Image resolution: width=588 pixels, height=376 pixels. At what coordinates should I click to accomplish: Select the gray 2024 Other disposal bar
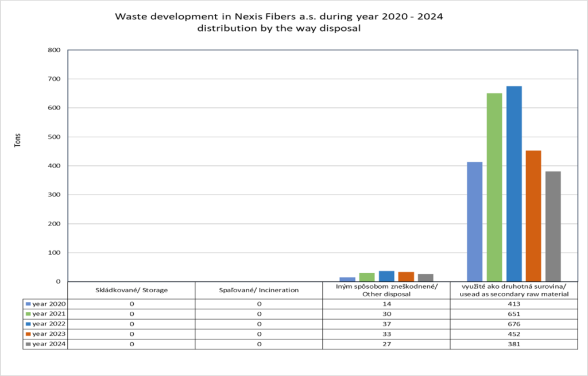pyautogui.click(x=425, y=278)
